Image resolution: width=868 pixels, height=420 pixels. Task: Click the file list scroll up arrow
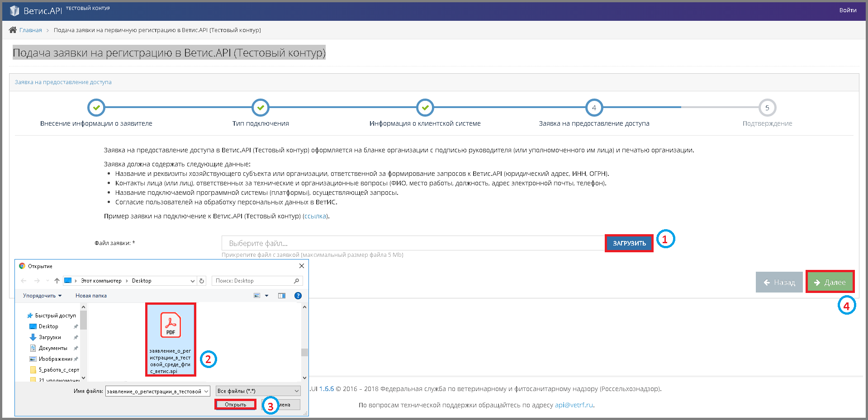pyautogui.click(x=304, y=307)
